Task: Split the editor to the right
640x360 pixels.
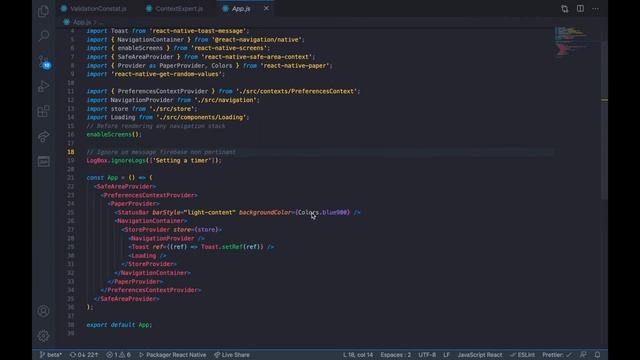Action: (x=580, y=9)
